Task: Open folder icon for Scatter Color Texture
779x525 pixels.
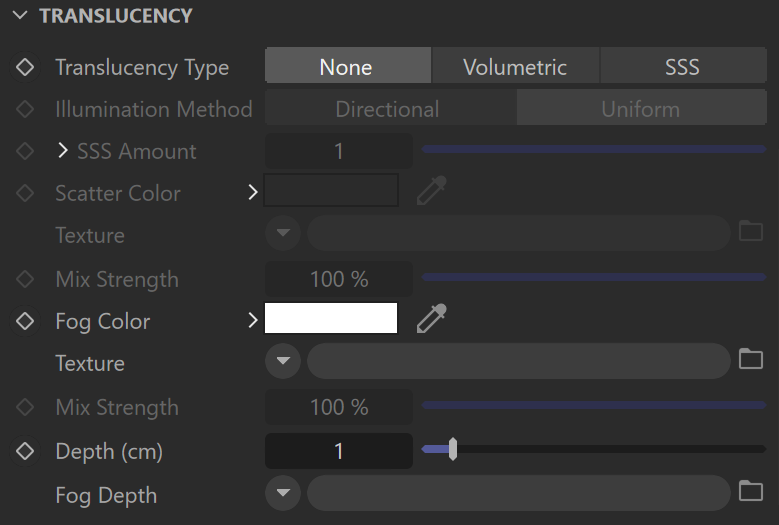Action: [751, 231]
